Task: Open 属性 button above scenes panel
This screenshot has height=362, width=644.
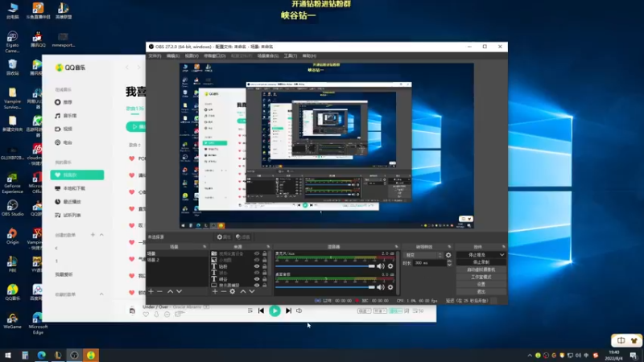Action: 224,237
